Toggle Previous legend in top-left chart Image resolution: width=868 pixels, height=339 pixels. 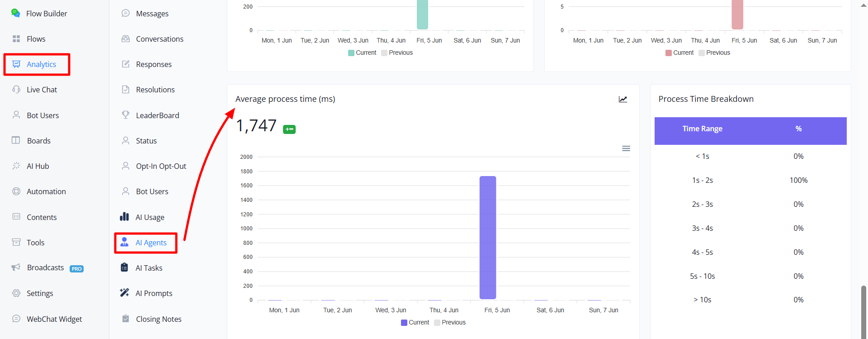click(x=397, y=53)
